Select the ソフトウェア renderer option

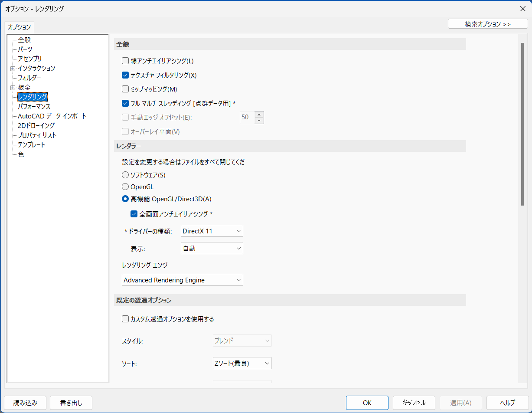pyautogui.click(x=125, y=175)
